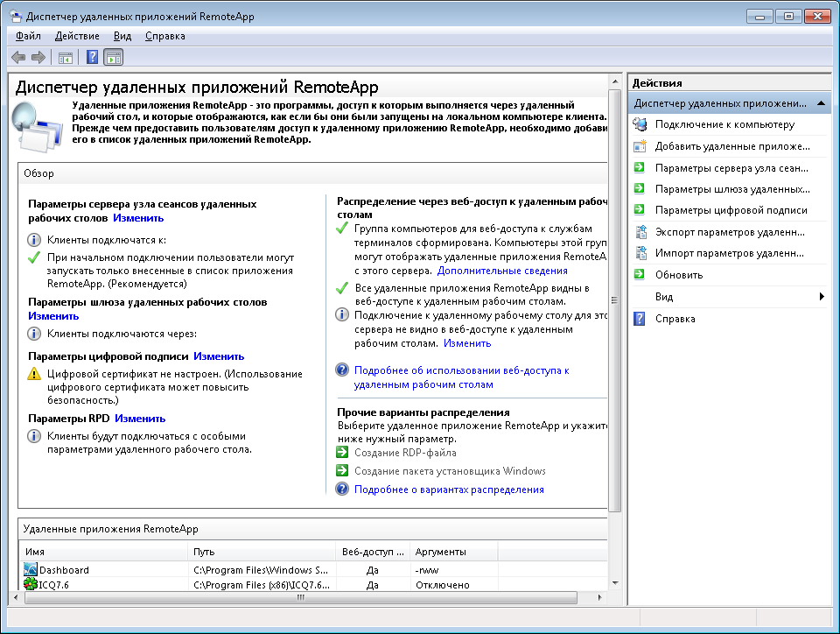Click the Dashboard application icon

pos(31,569)
